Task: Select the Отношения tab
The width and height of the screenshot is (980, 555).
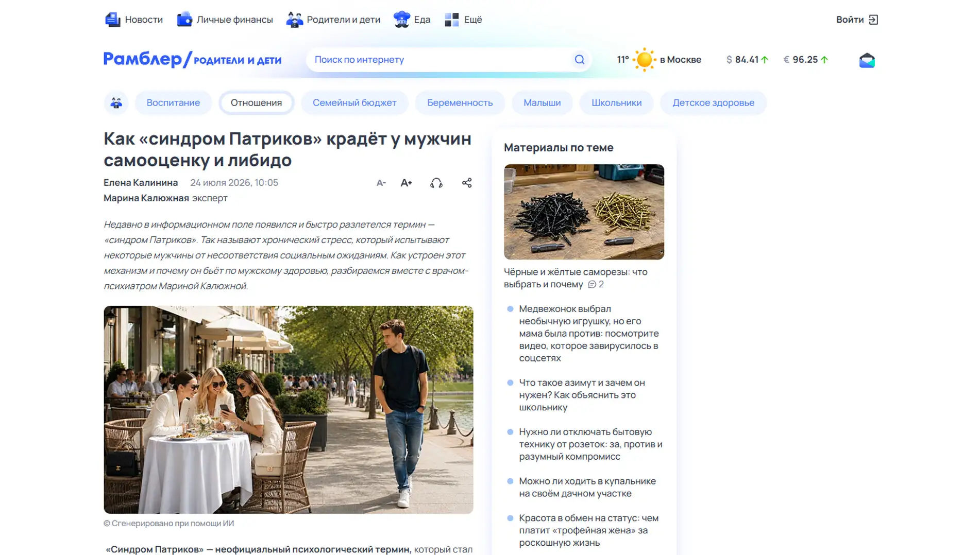Action: 256,102
